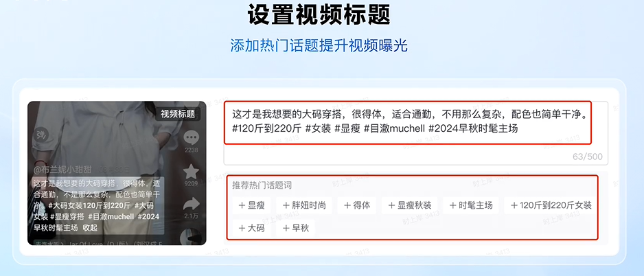Add the 显瘦 hot topic tag
Image resolution: width=644 pixels, height=276 pixels.
(x=252, y=205)
